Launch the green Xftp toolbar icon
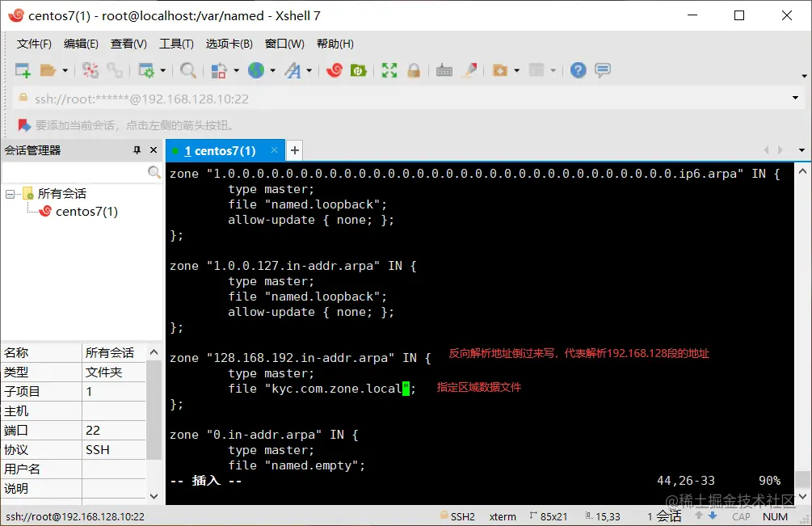This screenshot has width=812, height=526. click(359, 70)
